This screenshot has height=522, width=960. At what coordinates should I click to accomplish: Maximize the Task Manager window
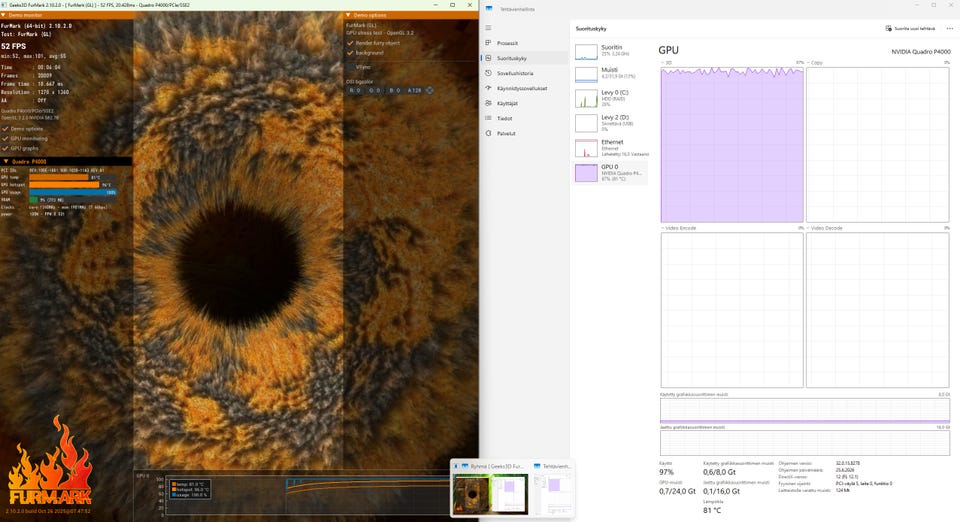tap(934, 5)
